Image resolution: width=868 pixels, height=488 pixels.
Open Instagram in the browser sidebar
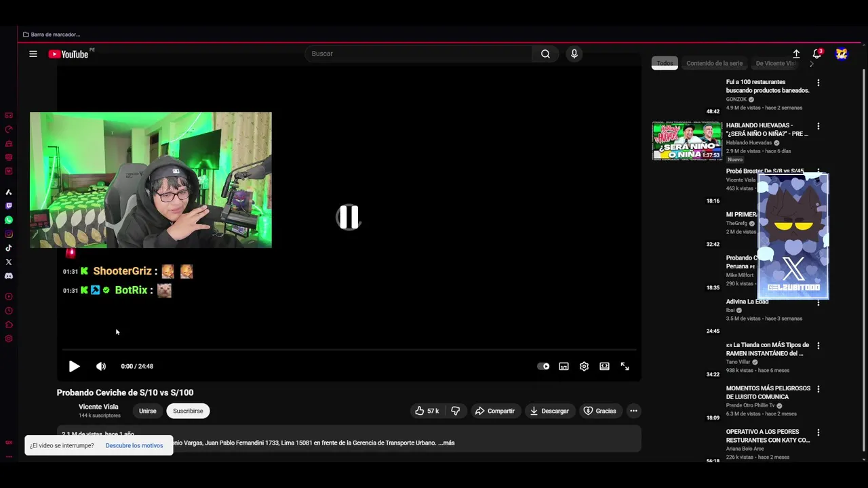9,234
